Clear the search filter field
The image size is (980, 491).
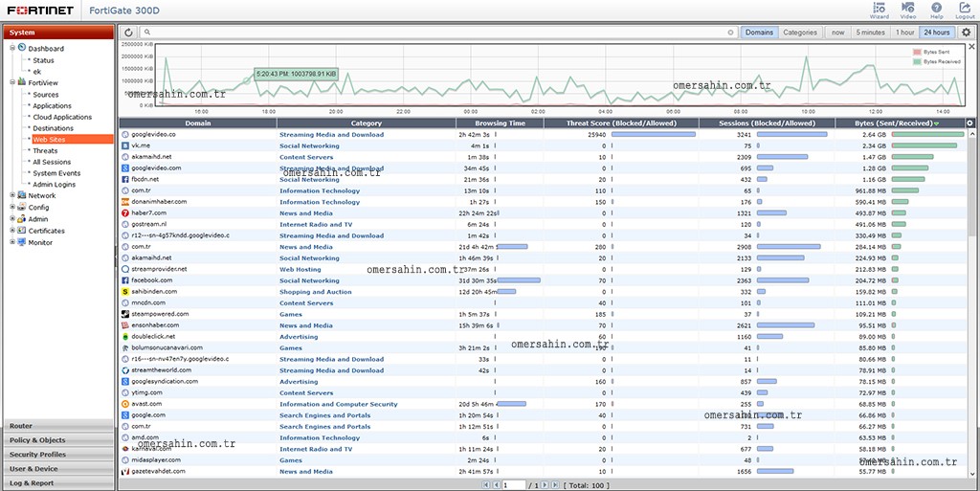[x=730, y=33]
